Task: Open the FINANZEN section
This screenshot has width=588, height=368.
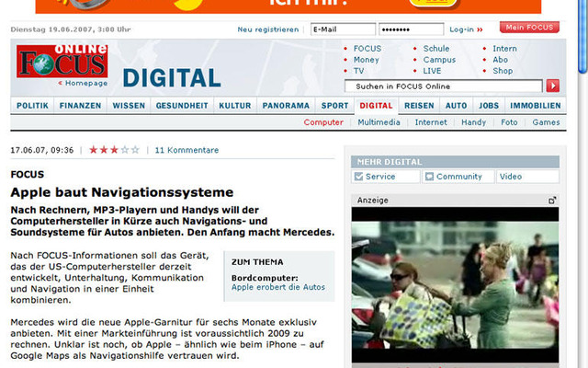Action: (80, 106)
